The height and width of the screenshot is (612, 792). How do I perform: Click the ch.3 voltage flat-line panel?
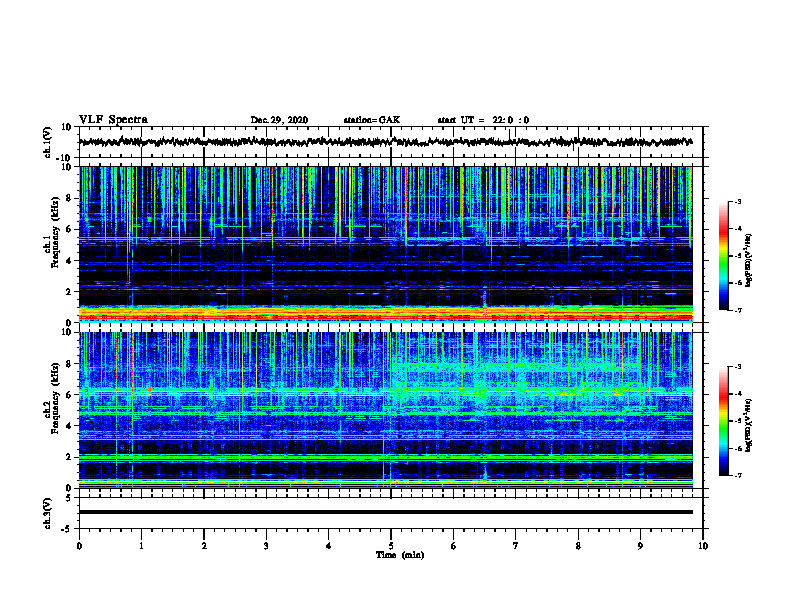click(x=390, y=513)
